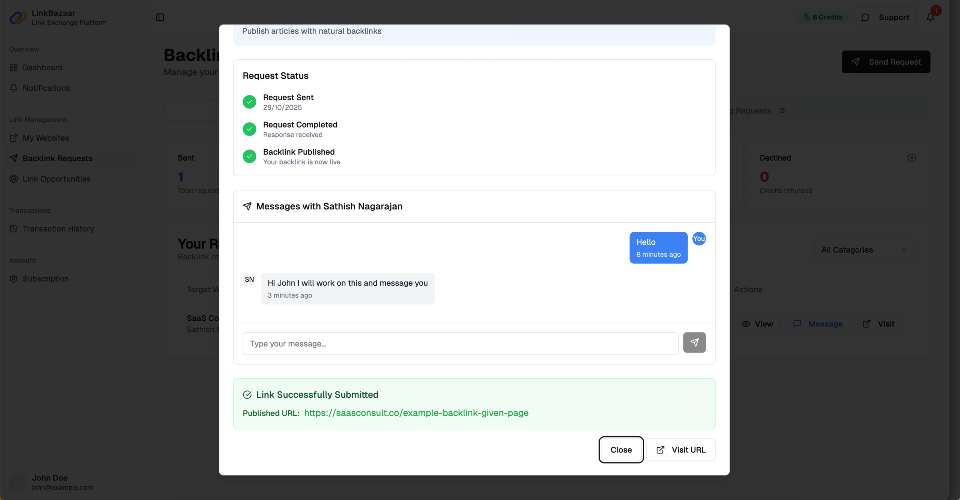Click the 'Hi John I will work on this' message

coord(348,288)
